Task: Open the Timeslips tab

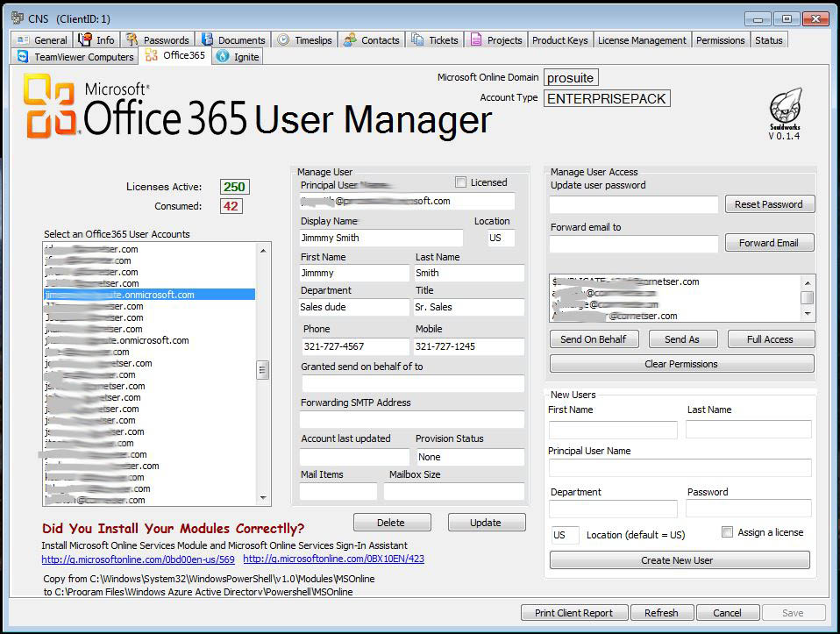Action: [304, 40]
